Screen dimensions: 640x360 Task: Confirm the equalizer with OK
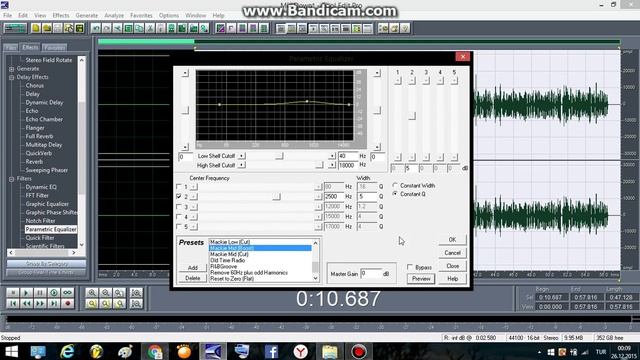(452, 240)
